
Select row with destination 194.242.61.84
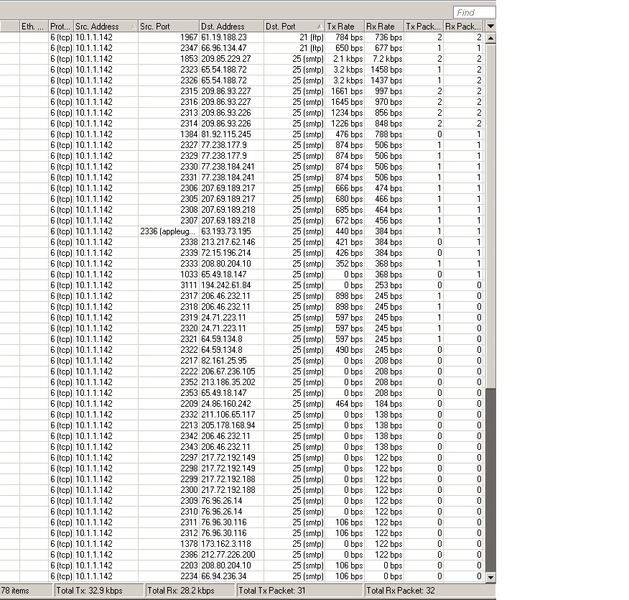pos(241,286)
